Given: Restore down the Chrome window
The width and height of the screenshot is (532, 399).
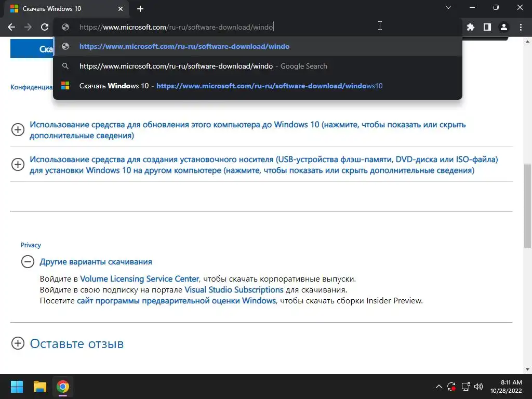Looking at the screenshot, I should tap(496, 7).
